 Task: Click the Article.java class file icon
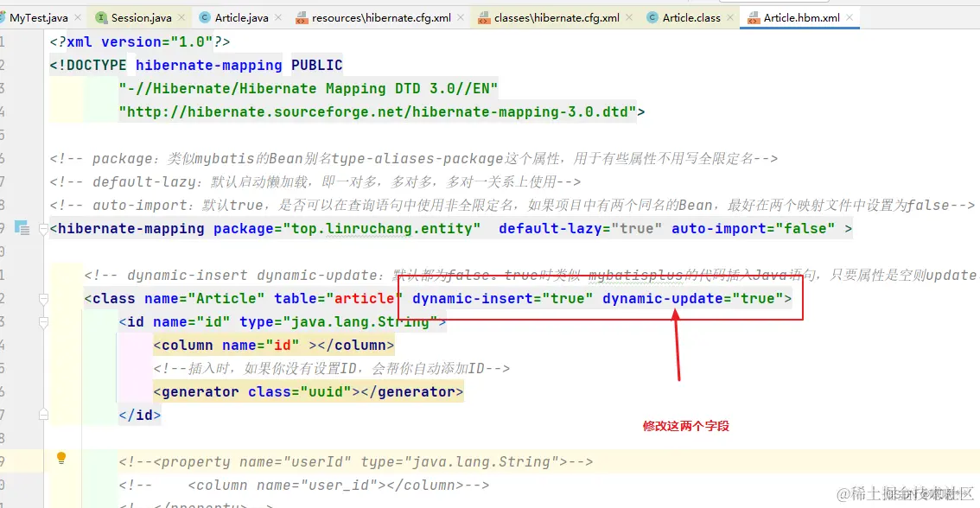204,17
